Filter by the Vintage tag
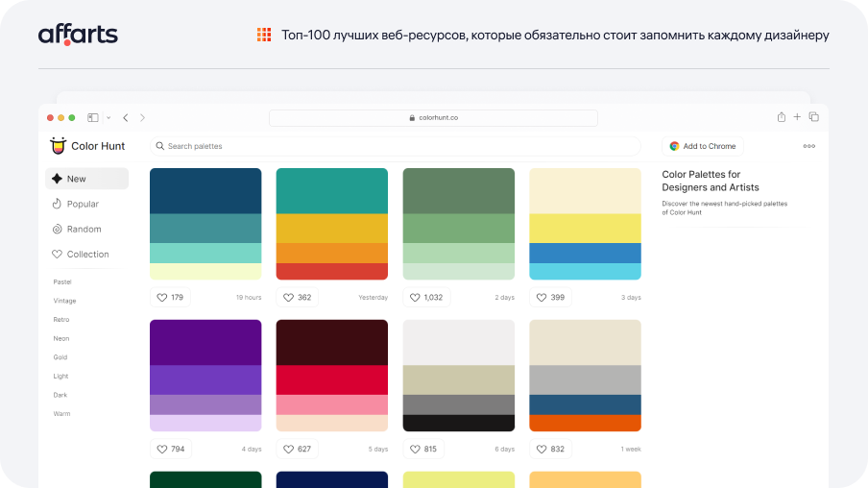 (x=64, y=301)
